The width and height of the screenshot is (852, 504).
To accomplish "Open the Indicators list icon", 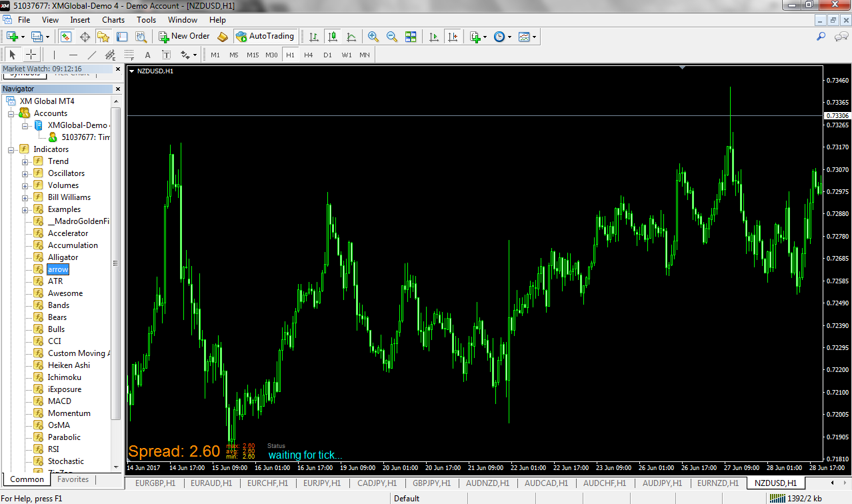I will point(475,37).
